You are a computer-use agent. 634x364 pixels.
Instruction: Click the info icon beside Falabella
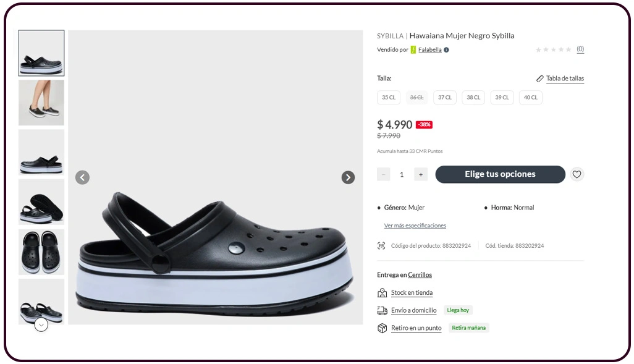(x=446, y=50)
